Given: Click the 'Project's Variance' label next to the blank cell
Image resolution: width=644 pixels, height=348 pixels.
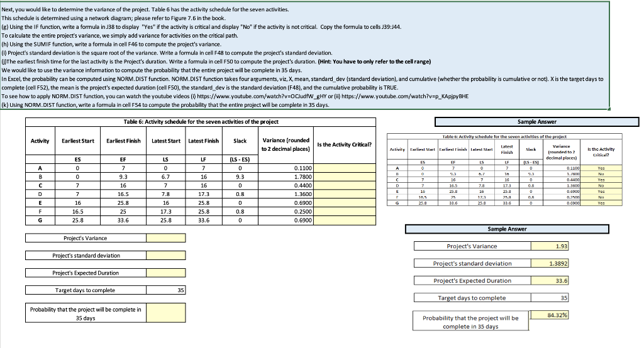Looking at the screenshot, I should (86, 238).
